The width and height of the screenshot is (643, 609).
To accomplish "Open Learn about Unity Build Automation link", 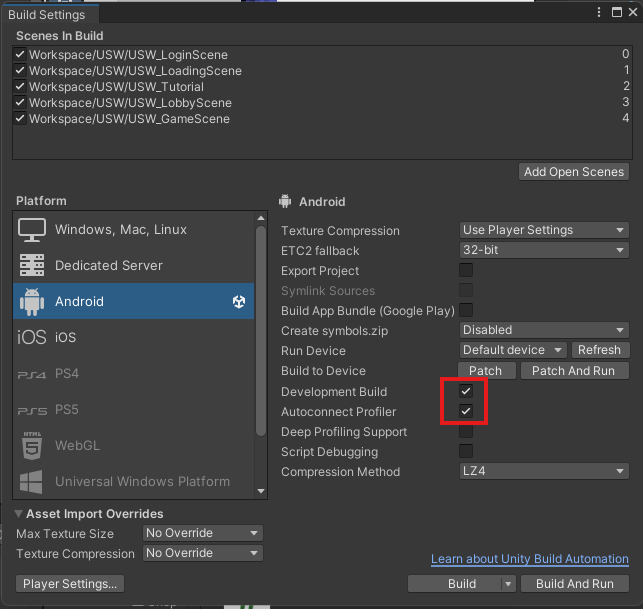I will [530, 559].
